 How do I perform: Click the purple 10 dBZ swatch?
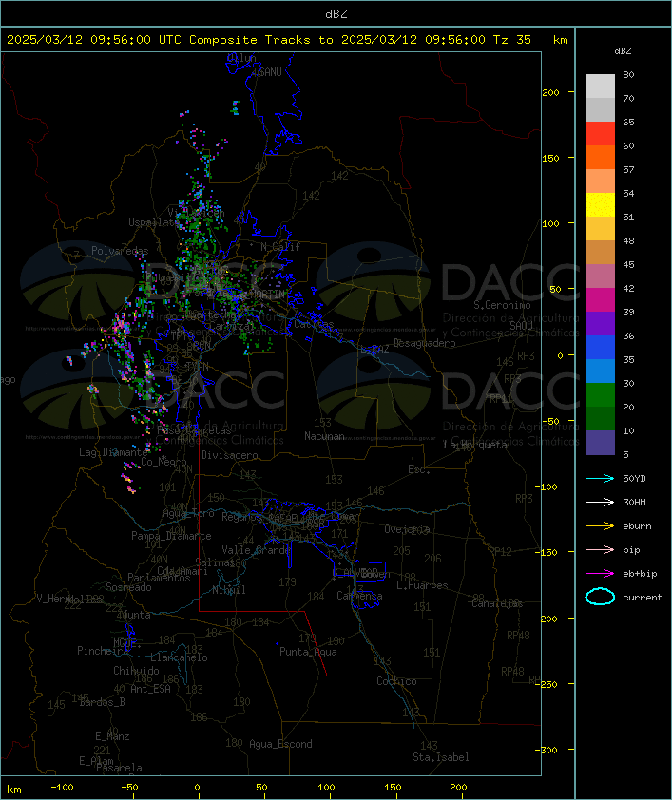(x=600, y=443)
